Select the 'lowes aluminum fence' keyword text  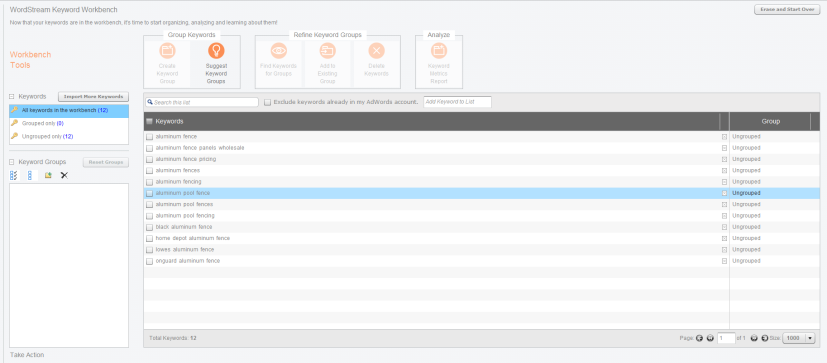click(x=185, y=250)
